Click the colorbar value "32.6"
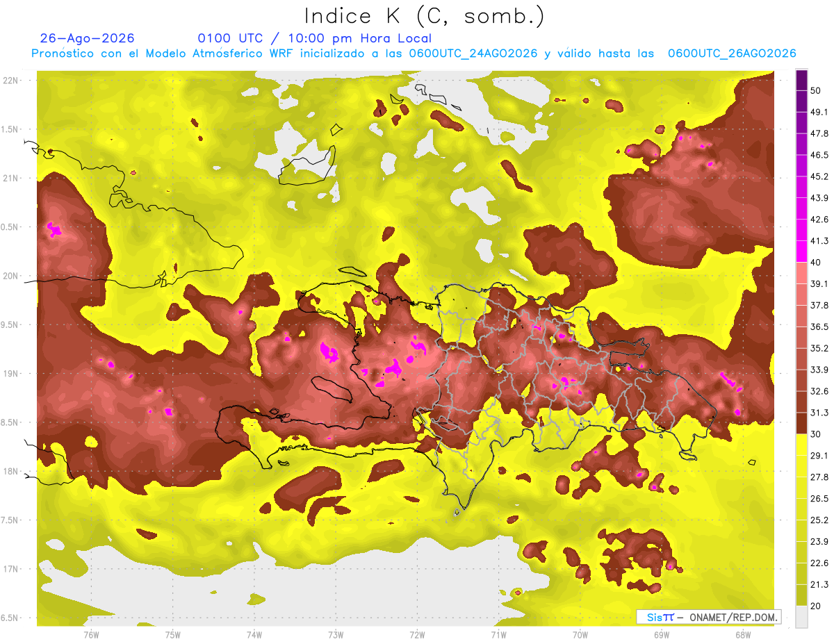This screenshot has height=644, width=834. (820, 391)
